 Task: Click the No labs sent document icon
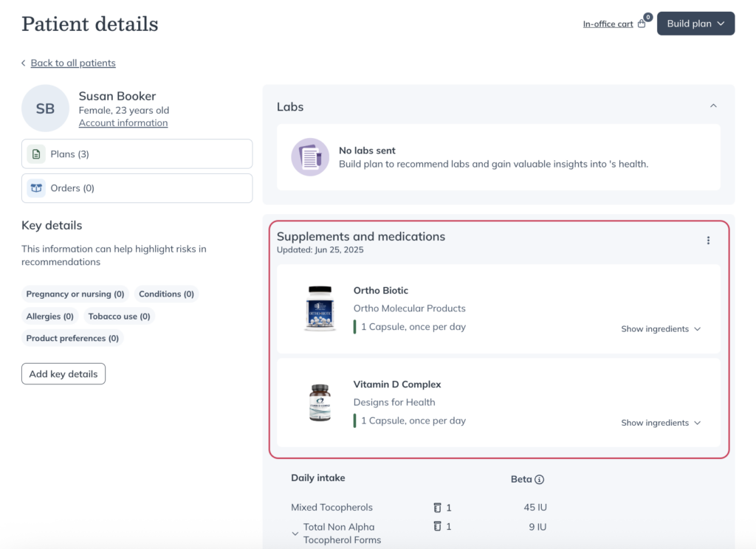310,157
